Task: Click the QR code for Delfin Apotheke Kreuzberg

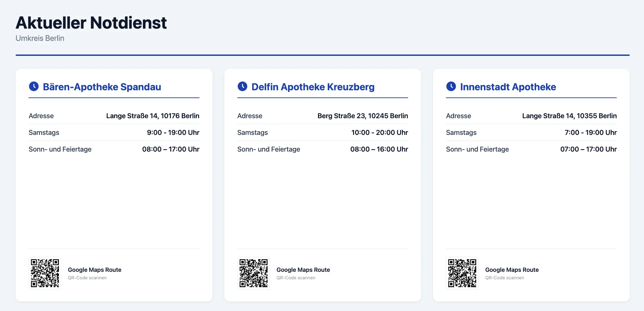Action: tap(254, 273)
